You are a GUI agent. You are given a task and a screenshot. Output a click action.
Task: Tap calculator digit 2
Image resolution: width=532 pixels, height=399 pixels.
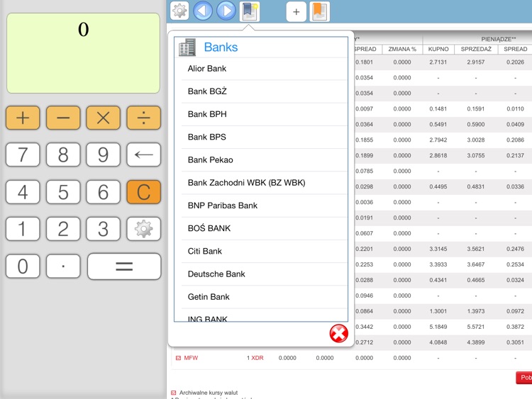[x=63, y=229]
